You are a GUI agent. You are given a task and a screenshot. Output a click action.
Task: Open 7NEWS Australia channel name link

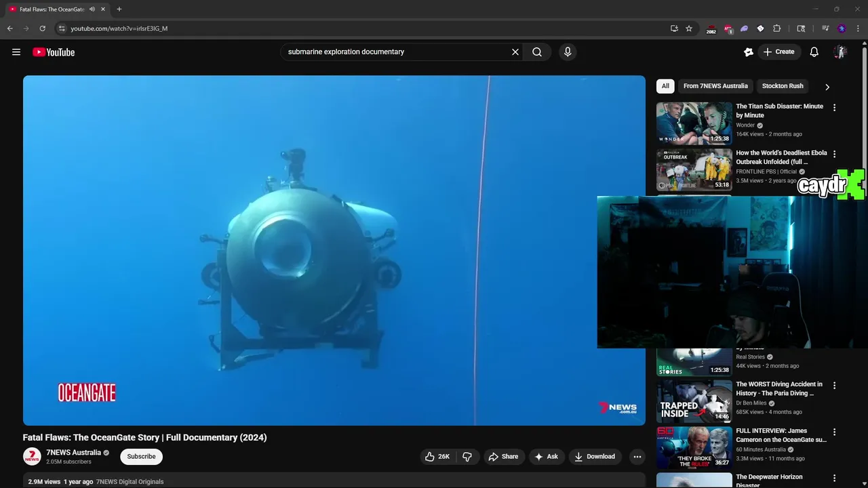click(73, 453)
